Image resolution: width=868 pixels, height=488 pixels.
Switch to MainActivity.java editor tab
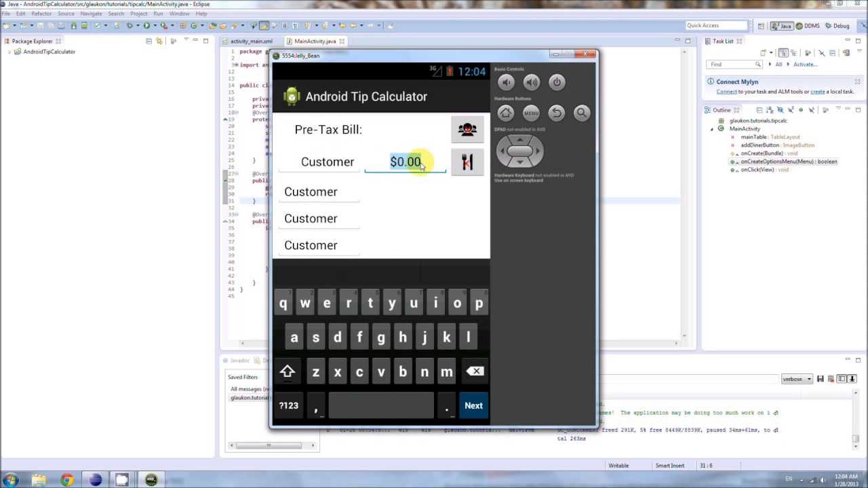tap(316, 41)
